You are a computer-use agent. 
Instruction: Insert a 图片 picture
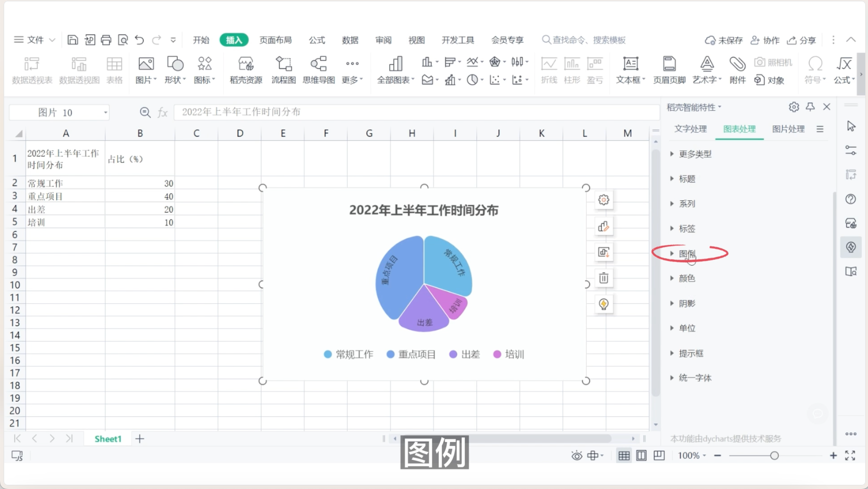(x=146, y=70)
